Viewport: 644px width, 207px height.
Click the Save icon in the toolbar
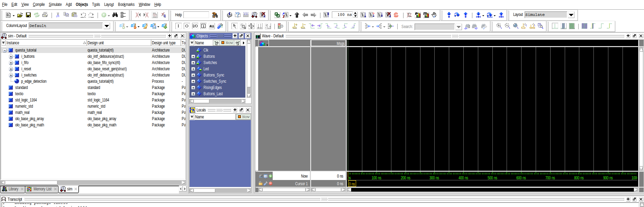(x=28, y=15)
